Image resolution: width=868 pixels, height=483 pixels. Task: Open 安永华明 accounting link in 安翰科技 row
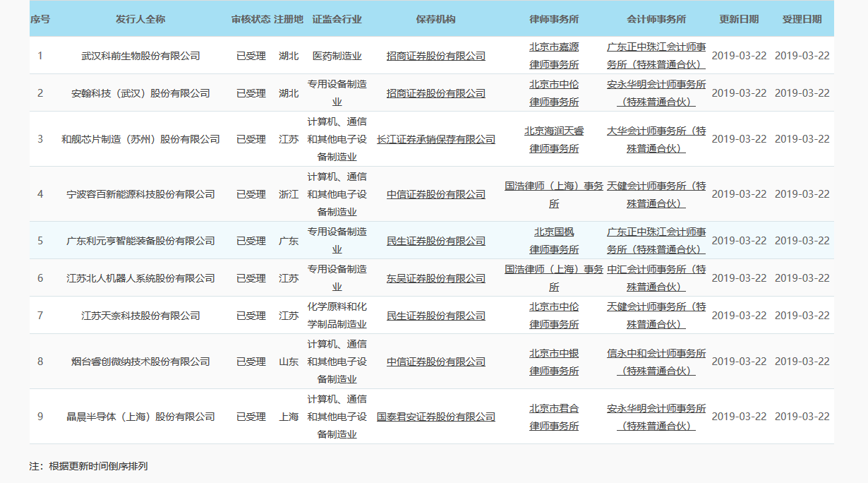(x=656, y=93)
